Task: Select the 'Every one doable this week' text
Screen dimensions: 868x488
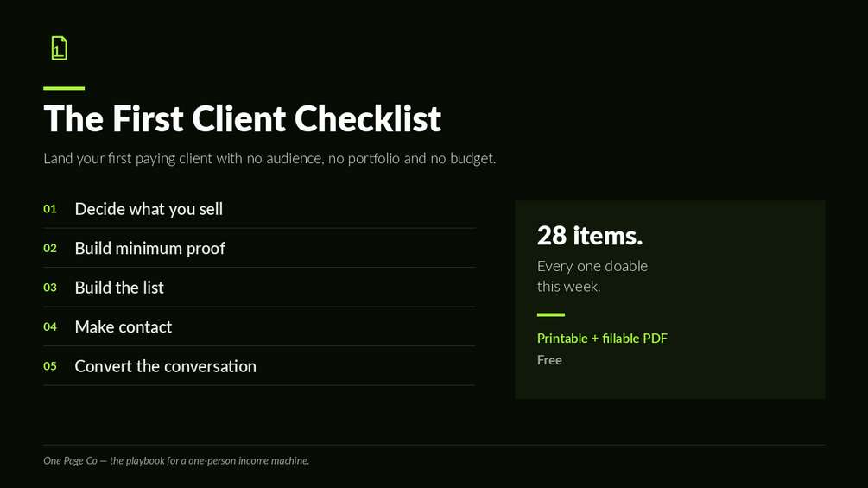Action: (x=592, y=276)
